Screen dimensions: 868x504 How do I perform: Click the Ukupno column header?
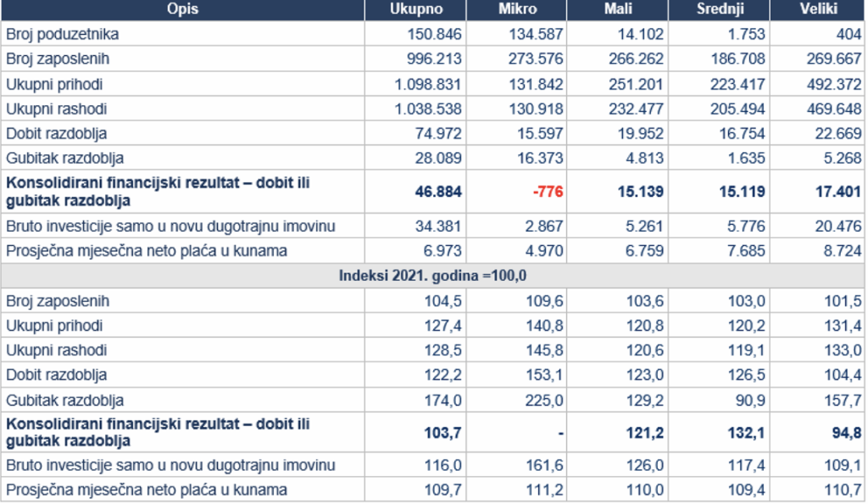[x=415, y=8]
